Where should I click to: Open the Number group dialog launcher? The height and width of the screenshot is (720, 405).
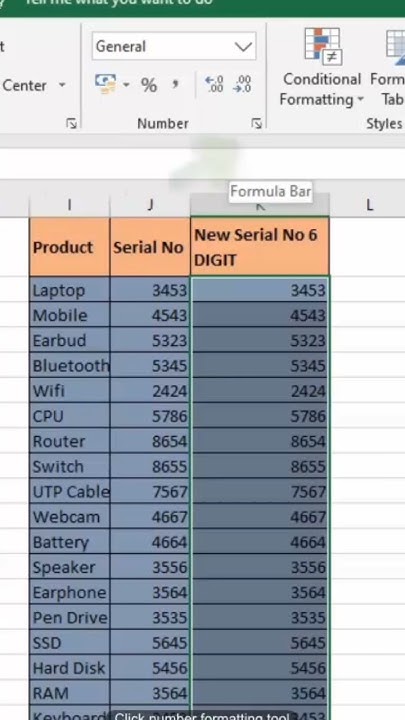pyautogui.click(x=257, y=123)
